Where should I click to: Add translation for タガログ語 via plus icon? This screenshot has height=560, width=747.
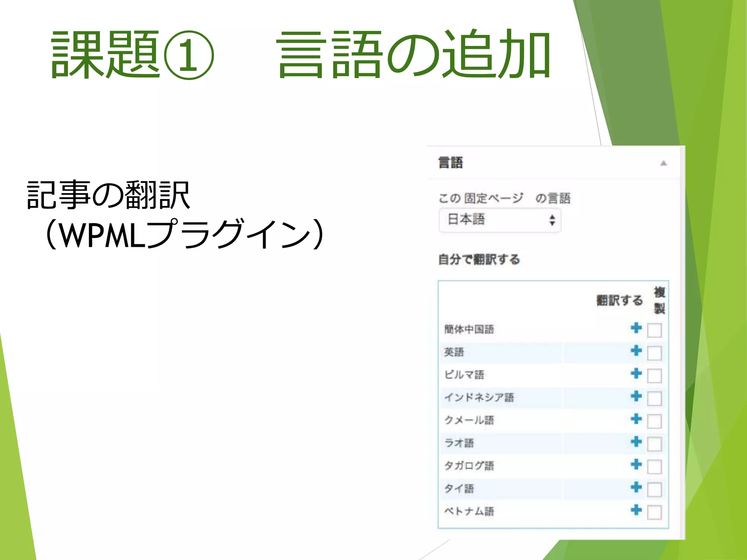point(636,464)
